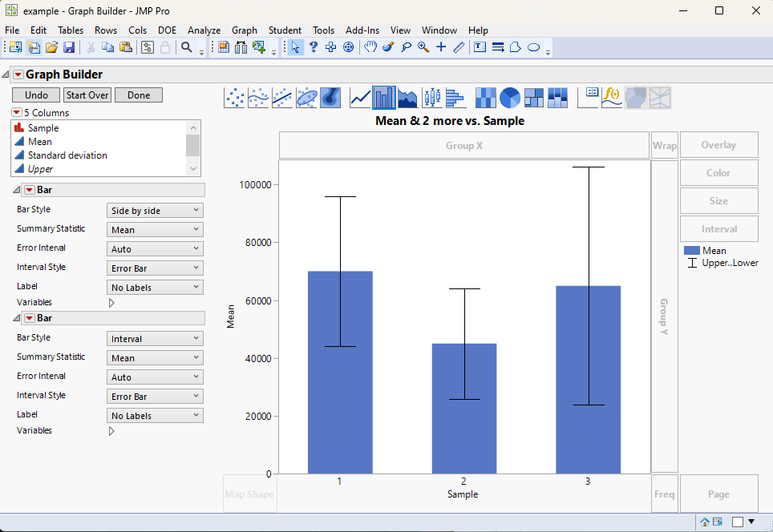Choose the Smoother element icon
This screenshot has width=773, height=532.
pos(258,98)
